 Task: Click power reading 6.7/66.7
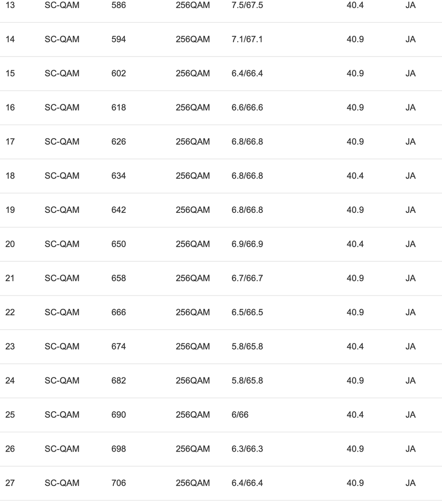tap(247, 278)
